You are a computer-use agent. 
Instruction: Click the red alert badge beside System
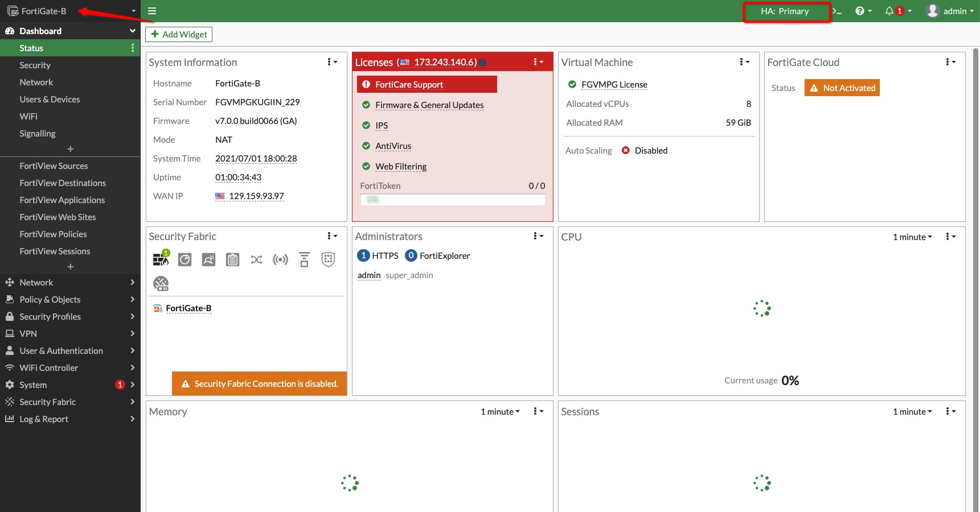120,385
